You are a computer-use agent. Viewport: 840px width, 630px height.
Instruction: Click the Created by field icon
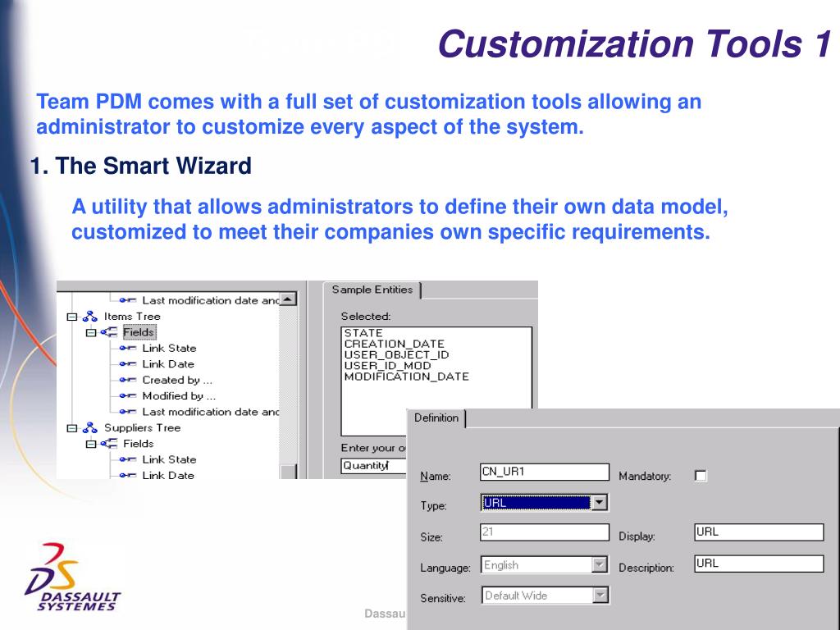127,380
